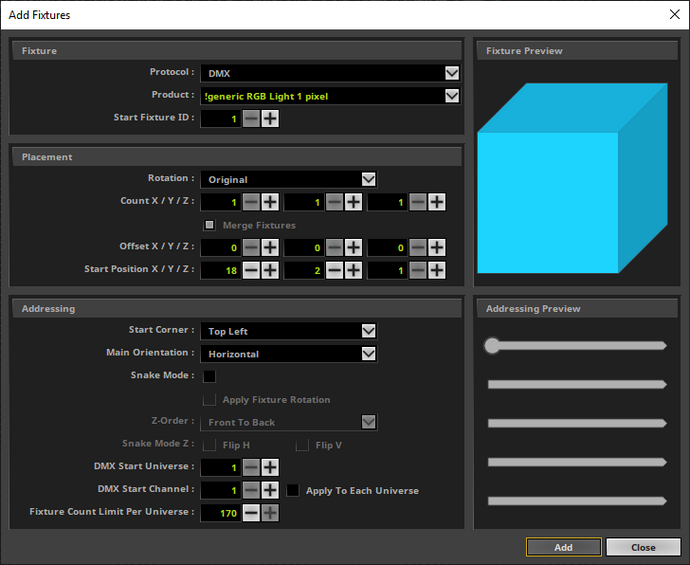Increase the Start Fixture ID value

[x=270, y=118]
